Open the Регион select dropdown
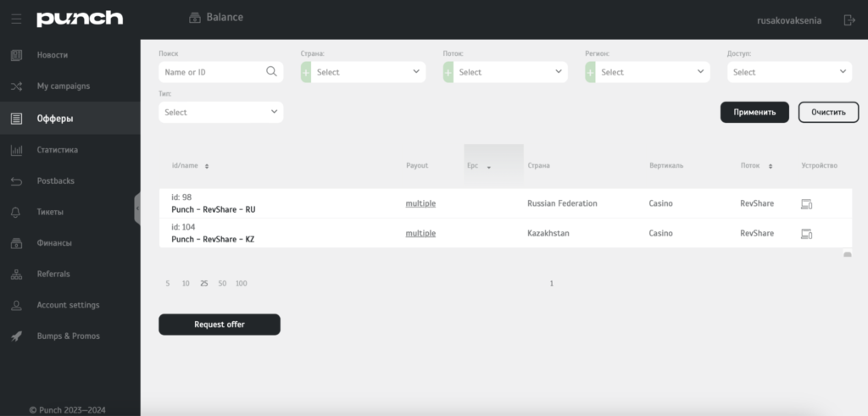The height and width of the screenshot is (416, 868). (653, 72)
